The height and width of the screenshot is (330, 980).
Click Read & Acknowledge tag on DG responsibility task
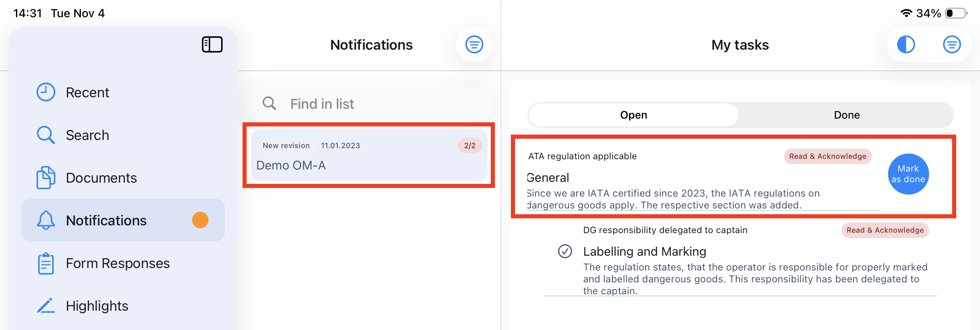pyautogui.click(x=885, y=230)
